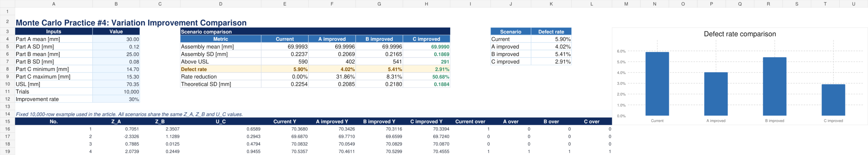Select Part B mean value 25.00
This screenshot has height=155, width=868.
pos(116,54)
